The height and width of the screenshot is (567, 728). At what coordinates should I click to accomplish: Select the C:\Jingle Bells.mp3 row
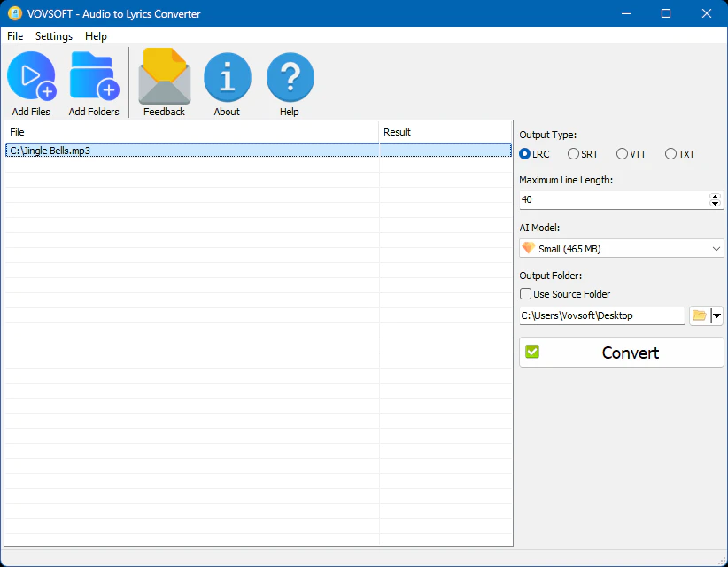click(x=258, y=151)
